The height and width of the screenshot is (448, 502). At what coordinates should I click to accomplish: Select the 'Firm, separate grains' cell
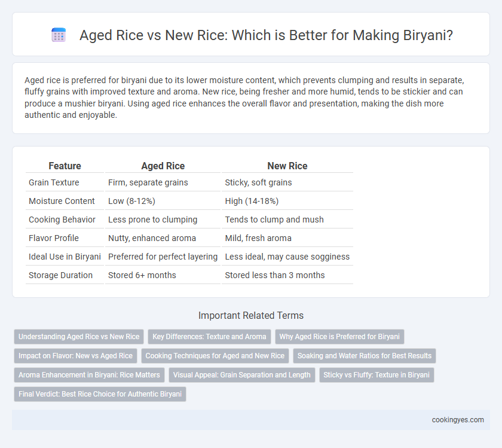(x=148, y=182)
